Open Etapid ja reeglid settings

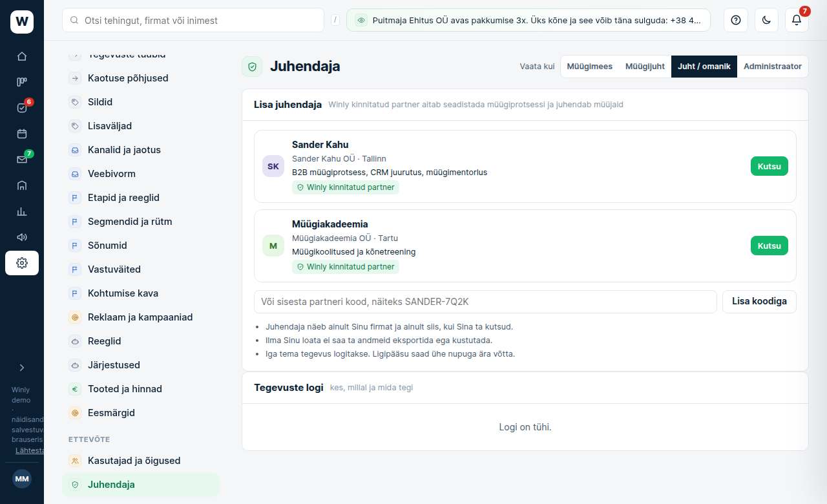[x=141, y=198]
